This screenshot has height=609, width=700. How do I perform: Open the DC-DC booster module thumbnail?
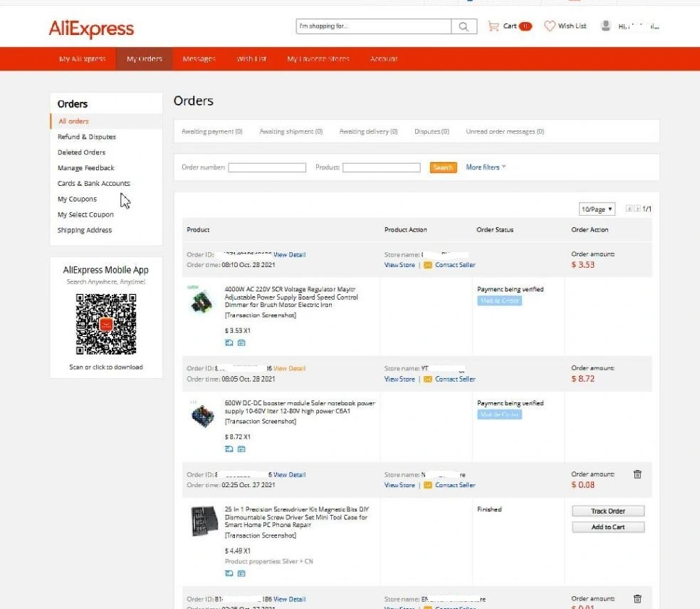point(202,415)
